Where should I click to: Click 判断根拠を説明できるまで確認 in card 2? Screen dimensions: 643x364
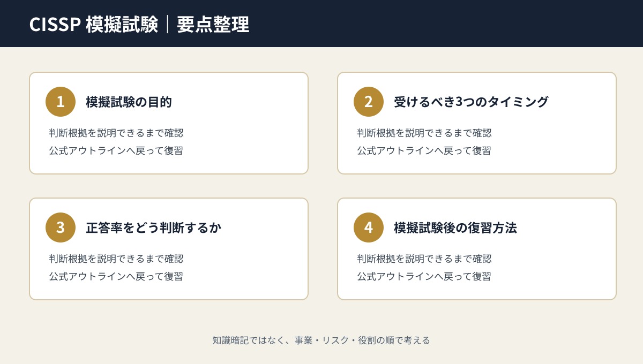424,133
